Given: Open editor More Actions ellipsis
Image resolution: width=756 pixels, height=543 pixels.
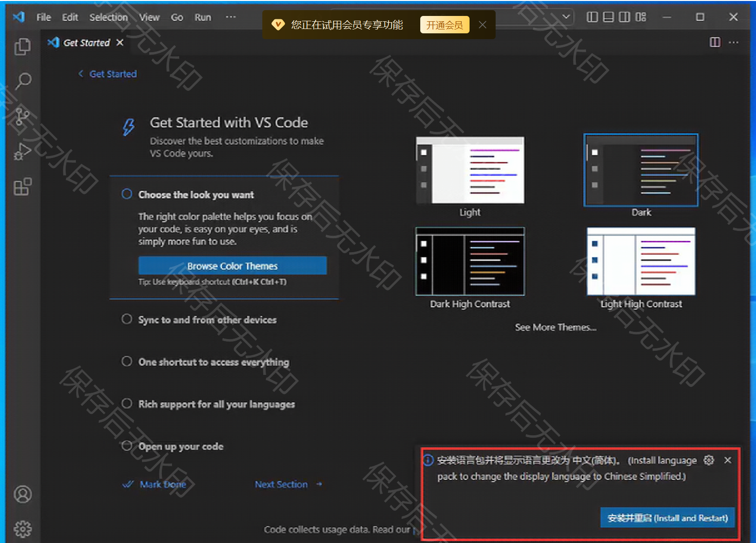Looking at the screenshot, I should (733, 42).
